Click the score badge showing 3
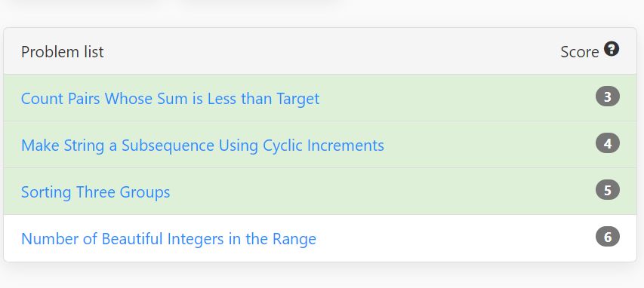Image resolution: width=644 pixels, height=288 pixels. (608, 97)
